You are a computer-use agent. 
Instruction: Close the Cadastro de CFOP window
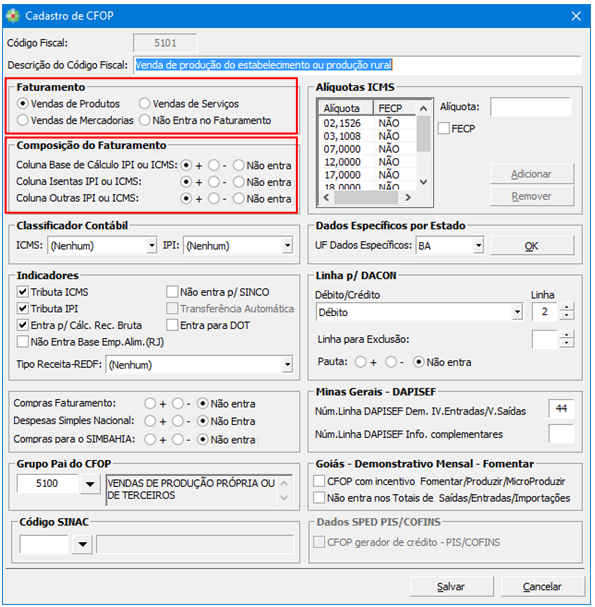576,16
